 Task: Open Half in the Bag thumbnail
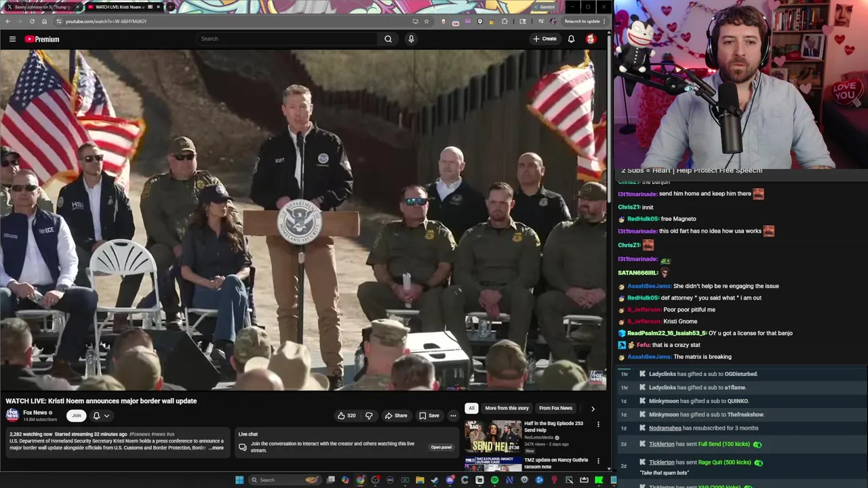click(x=493, y=437)
